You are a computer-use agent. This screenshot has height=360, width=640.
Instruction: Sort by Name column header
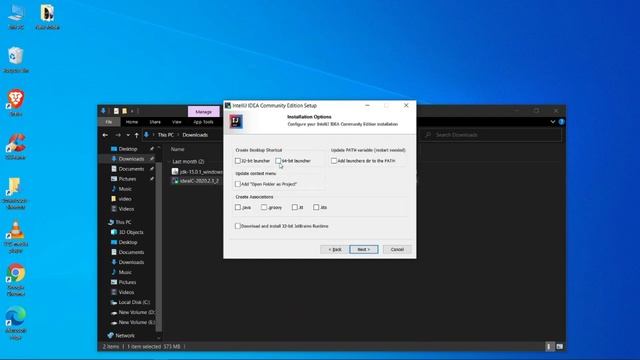click(178, 149)
